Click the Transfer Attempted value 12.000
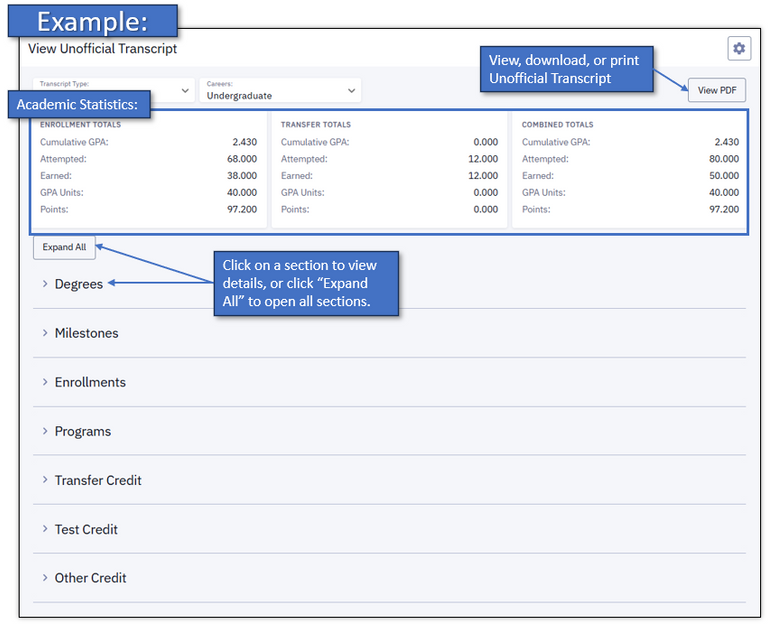 click(483, 159)
